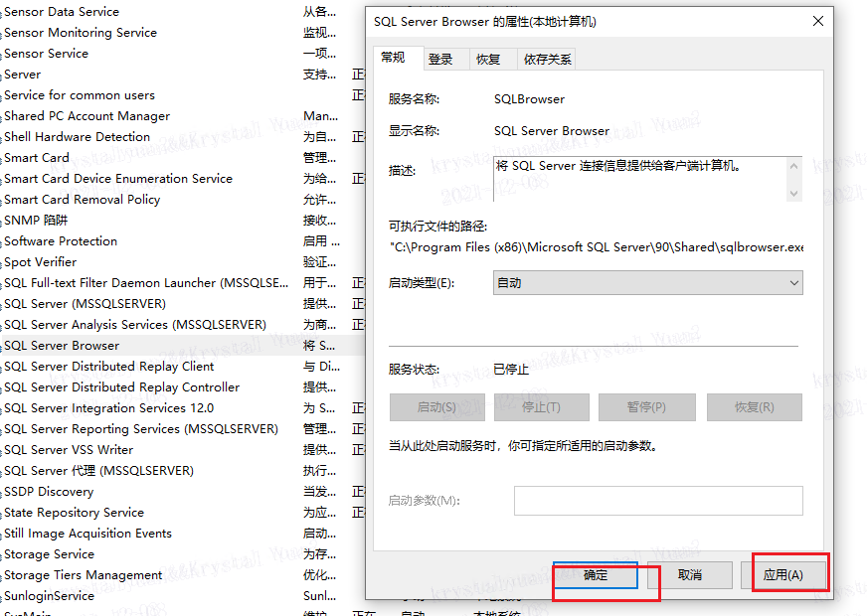Click the 确定 button

tap(596, 575)
